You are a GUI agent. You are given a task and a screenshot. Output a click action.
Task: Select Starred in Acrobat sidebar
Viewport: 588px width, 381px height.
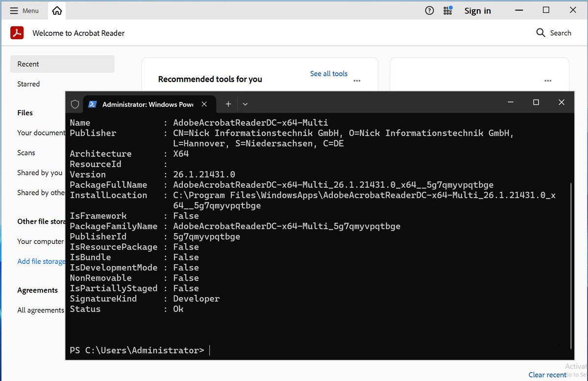(x=28, y=84)
